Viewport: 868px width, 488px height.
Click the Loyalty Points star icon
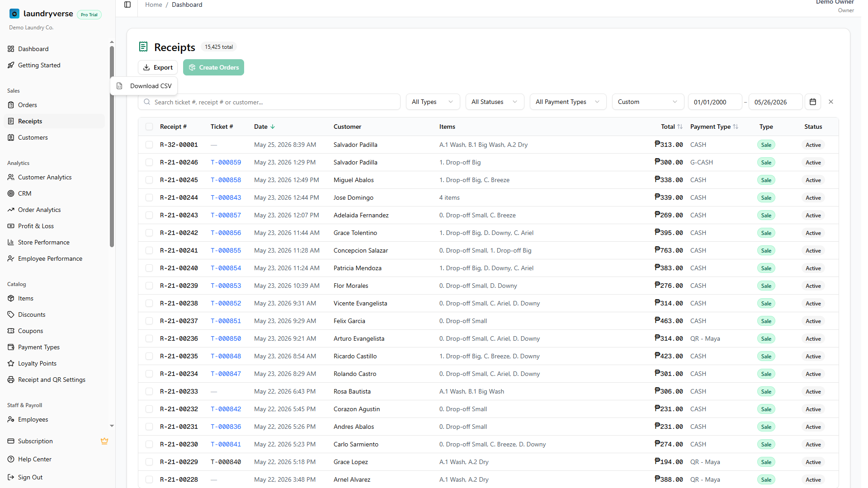11,363
